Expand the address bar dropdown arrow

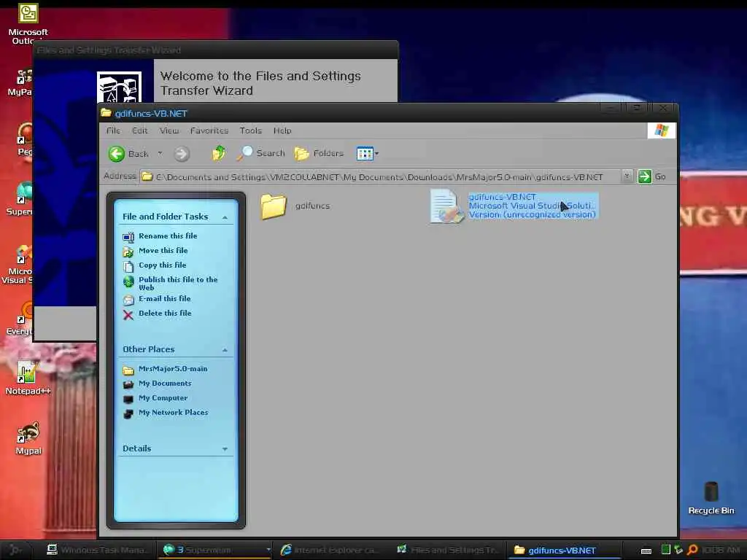(x=627, y=176)
